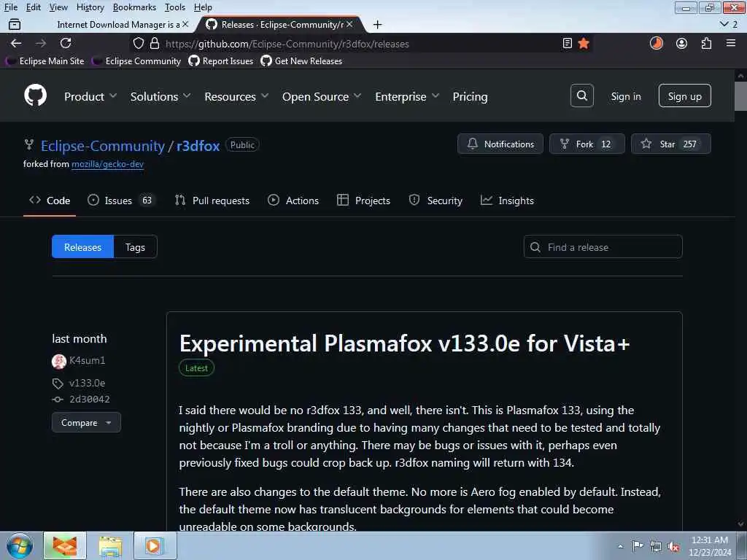Open the View menu
This screenshot has width=747, height=560.
coord(58,7)
